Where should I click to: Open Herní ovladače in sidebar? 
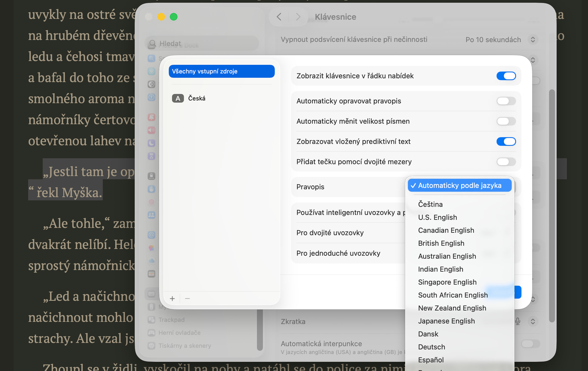tap(179, 333)
